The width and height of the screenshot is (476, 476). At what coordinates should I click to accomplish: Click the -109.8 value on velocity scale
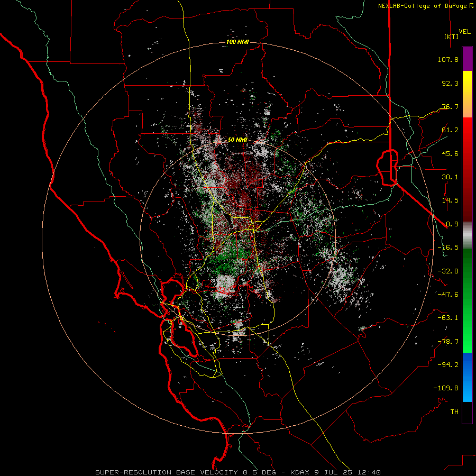pos(446,388)
